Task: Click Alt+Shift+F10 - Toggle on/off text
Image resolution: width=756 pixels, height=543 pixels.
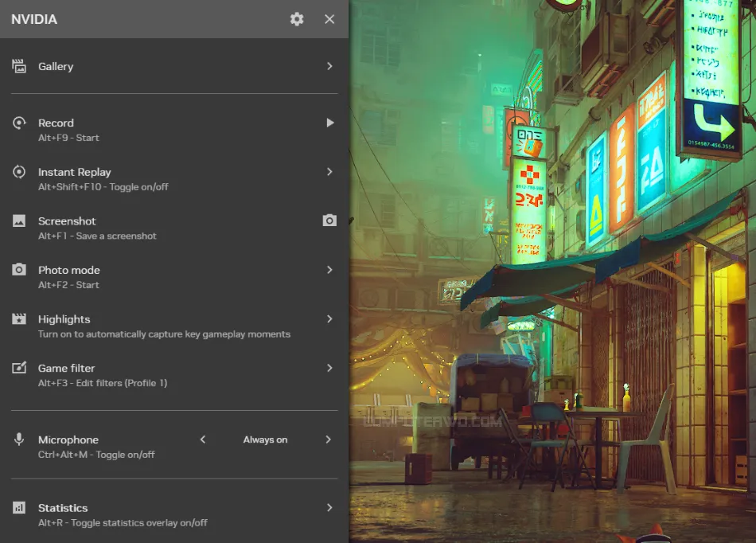Action: coord(103,187)
